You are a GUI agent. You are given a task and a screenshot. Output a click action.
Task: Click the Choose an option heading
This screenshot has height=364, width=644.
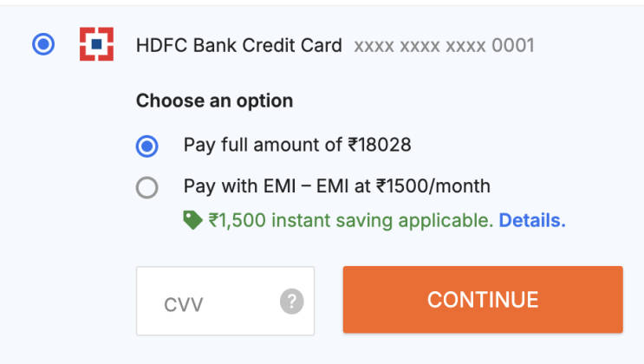pos(214,101)
